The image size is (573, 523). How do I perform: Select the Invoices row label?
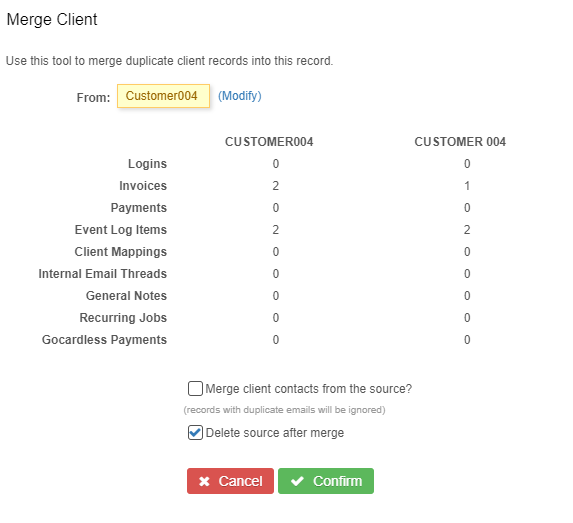pyautogui.click(x=143, y=186)
